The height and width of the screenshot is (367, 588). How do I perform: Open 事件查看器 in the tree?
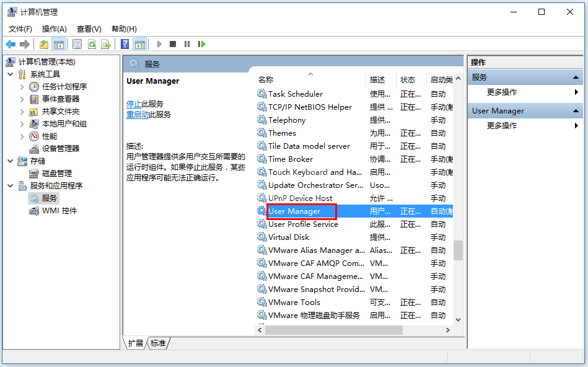60,99
